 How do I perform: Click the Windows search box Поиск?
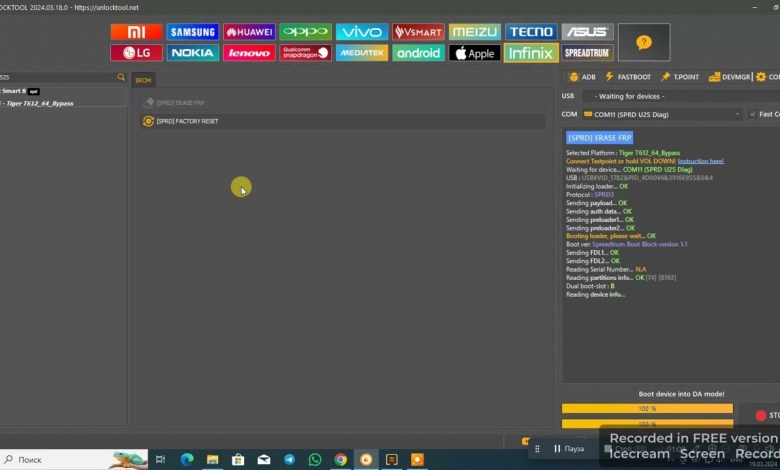coord(74,460)
